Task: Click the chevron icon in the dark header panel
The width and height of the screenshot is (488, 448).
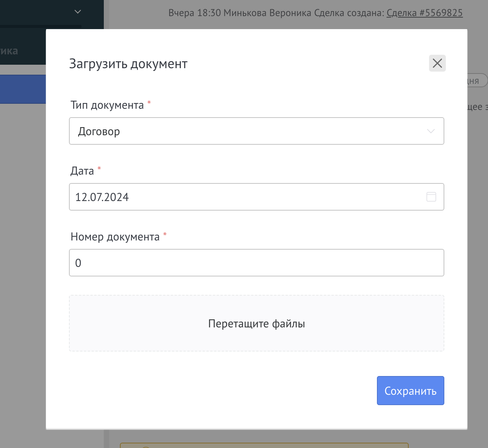Action: [77, 11]
